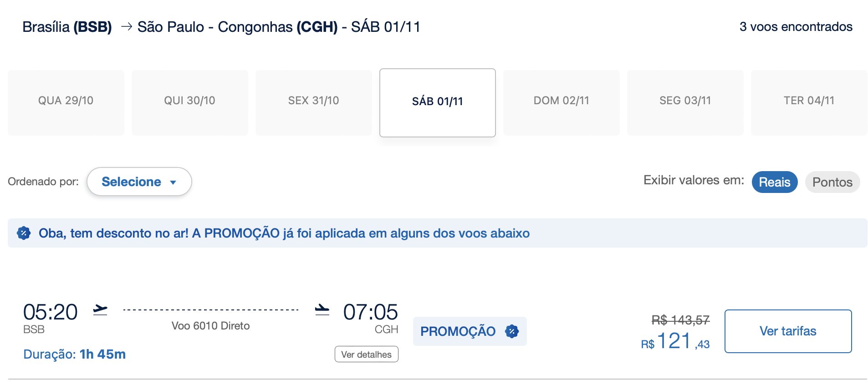Switch price display to Pontos
This screenshot has width=868, height=385.
tap(832, 182)
